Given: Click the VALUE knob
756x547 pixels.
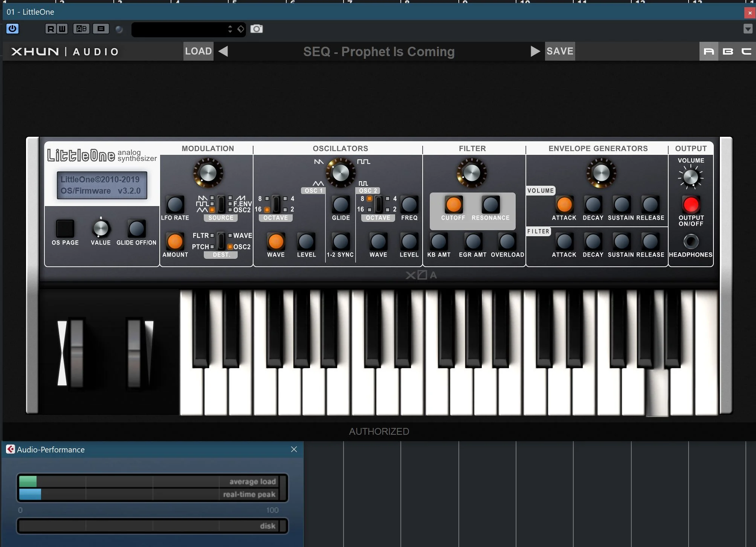Looking at the screenshot, I should tap(101, 228).
